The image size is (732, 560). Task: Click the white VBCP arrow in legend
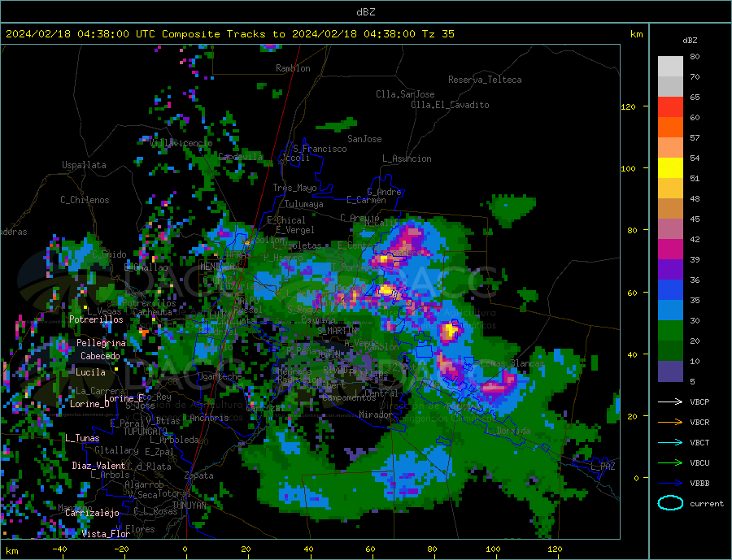(670, 402)
